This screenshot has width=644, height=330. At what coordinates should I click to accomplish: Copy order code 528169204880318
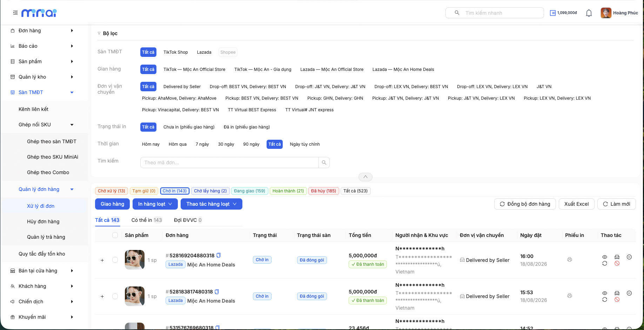(x=219, y=255)
